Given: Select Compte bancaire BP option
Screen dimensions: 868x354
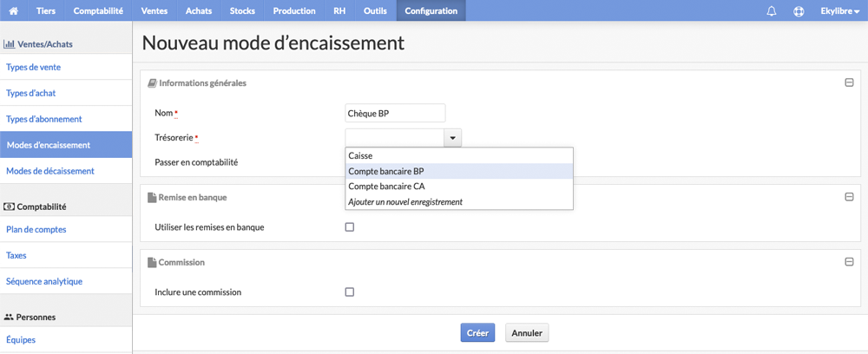Looking at the screenshot, I should [459, 171].
